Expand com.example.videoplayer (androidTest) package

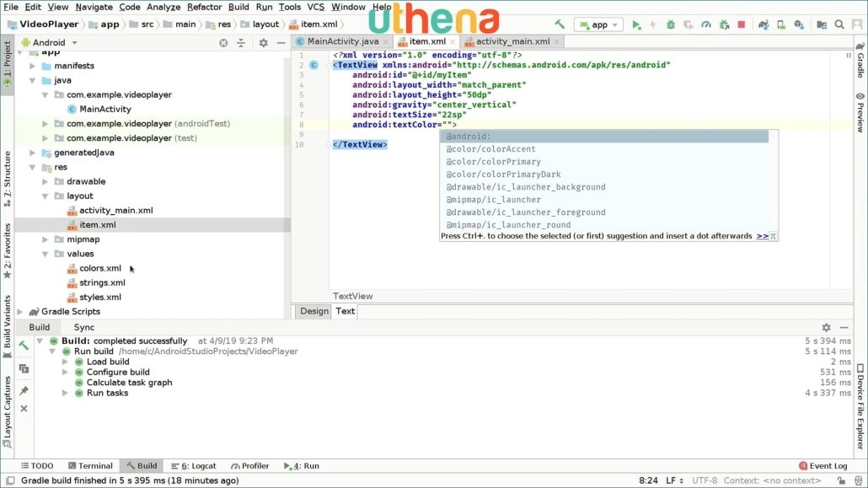click(x=45, y=124)
